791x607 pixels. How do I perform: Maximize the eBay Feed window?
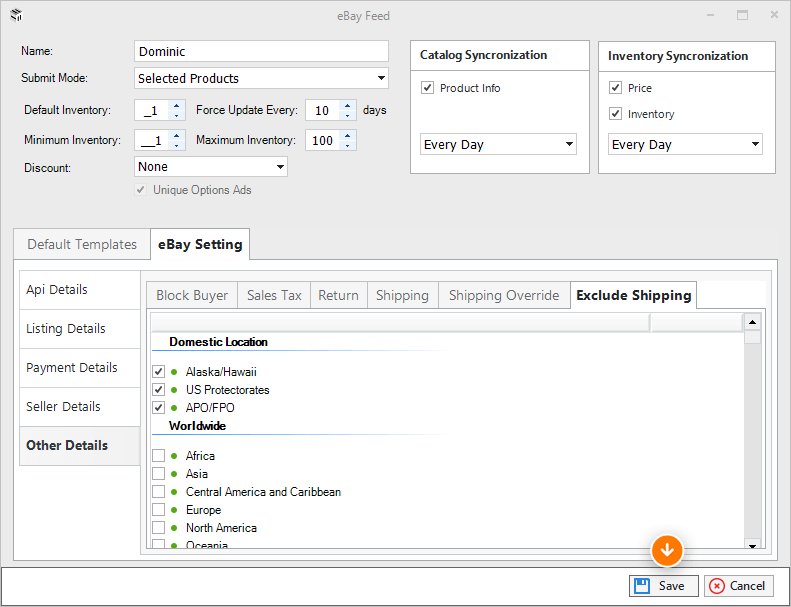[743, 15]
